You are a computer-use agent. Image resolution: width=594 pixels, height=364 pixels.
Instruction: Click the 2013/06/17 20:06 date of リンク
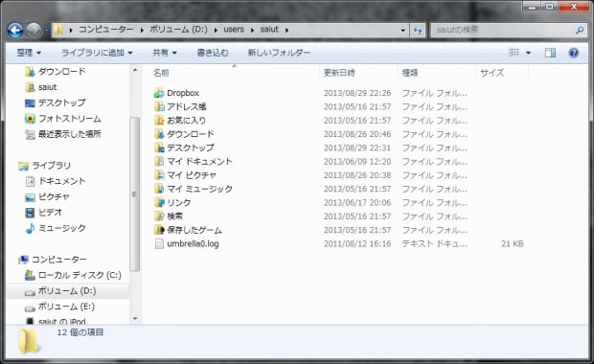point(357,203)
